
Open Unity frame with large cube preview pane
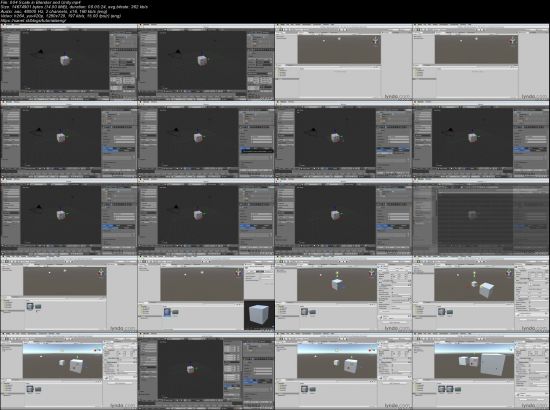pos(206,294)
